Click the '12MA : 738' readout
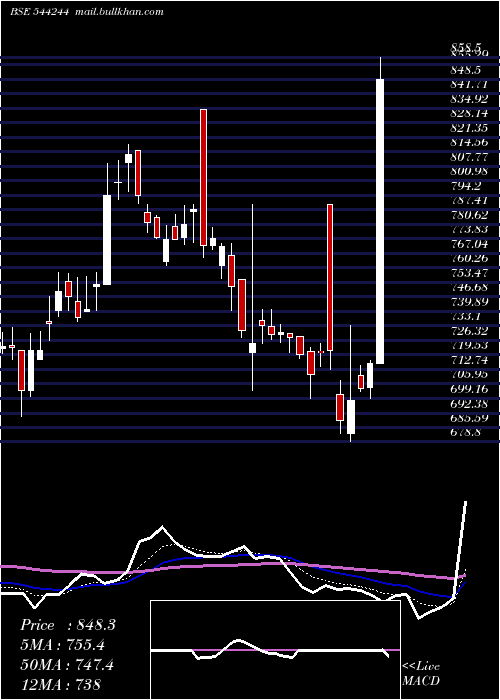Screen dimensions: 500x700 click(x=60, y=684)
